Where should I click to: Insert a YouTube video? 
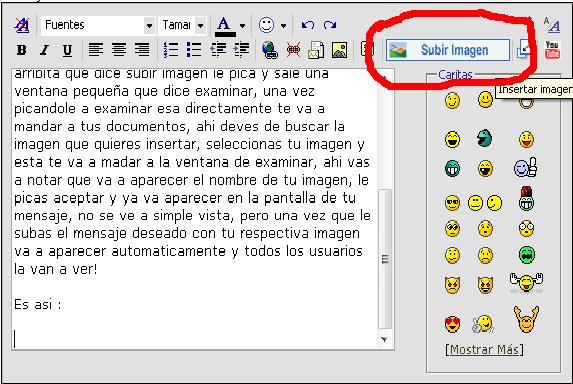coord(552,50)
